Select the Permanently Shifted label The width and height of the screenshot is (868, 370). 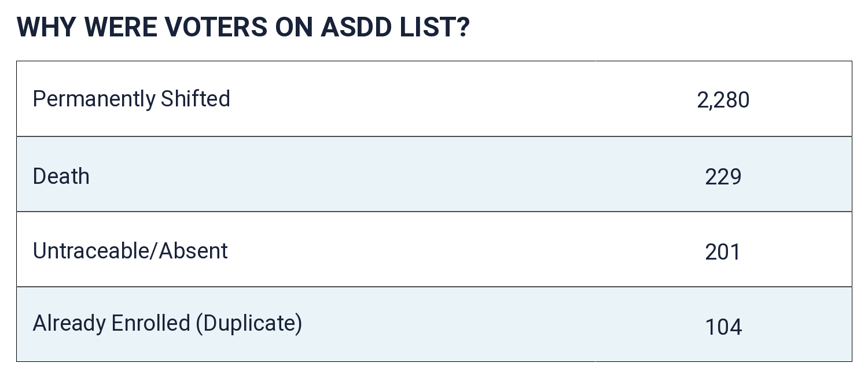131,99
